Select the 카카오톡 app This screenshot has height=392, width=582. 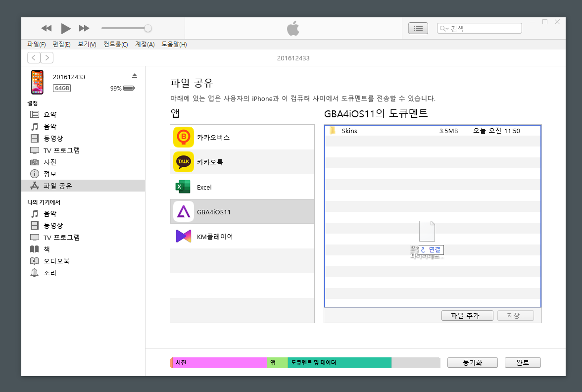tap(242, 162)
